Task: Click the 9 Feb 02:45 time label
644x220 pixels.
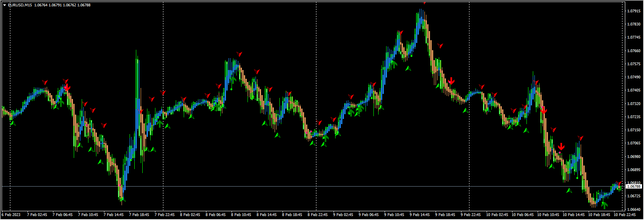Action: click(343, 215)
